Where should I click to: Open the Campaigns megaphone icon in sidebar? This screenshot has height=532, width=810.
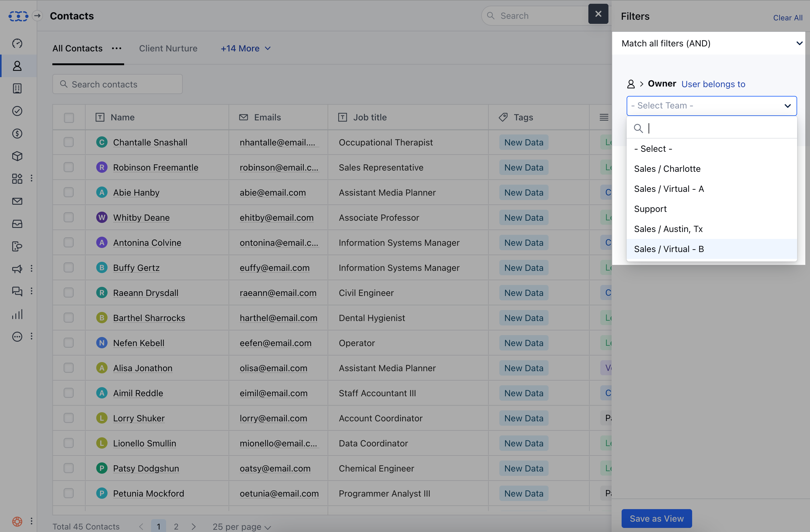click(17, 269)
